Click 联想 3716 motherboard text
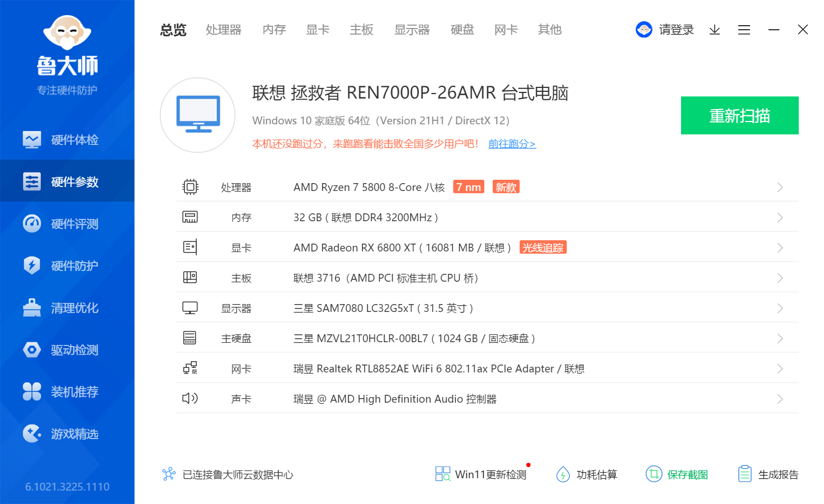Screen dimensions: 824x504 pyautogui.click(x=386, y=278)
